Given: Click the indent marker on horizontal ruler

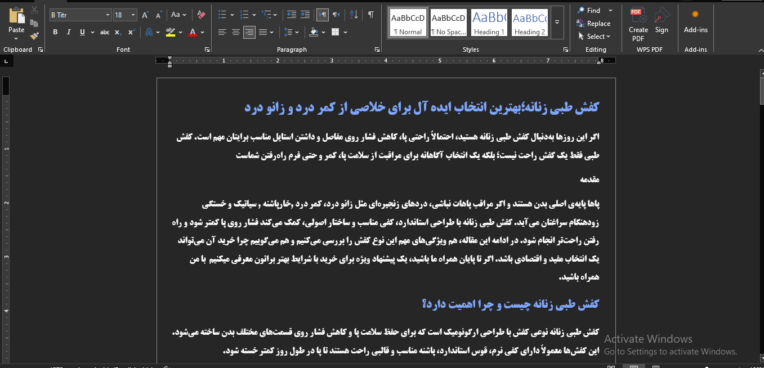Looking at the screenshot, I should pyautogui.click(x=169, y=61).
